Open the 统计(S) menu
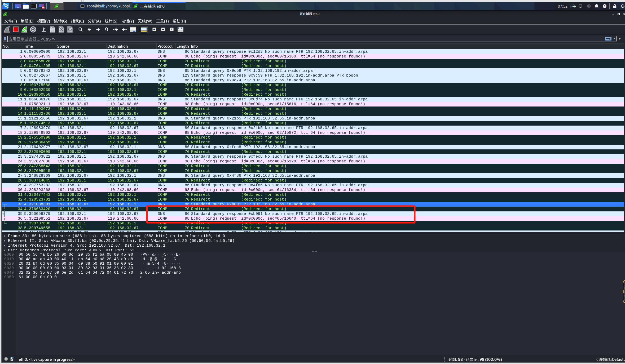 pos(111,21)
